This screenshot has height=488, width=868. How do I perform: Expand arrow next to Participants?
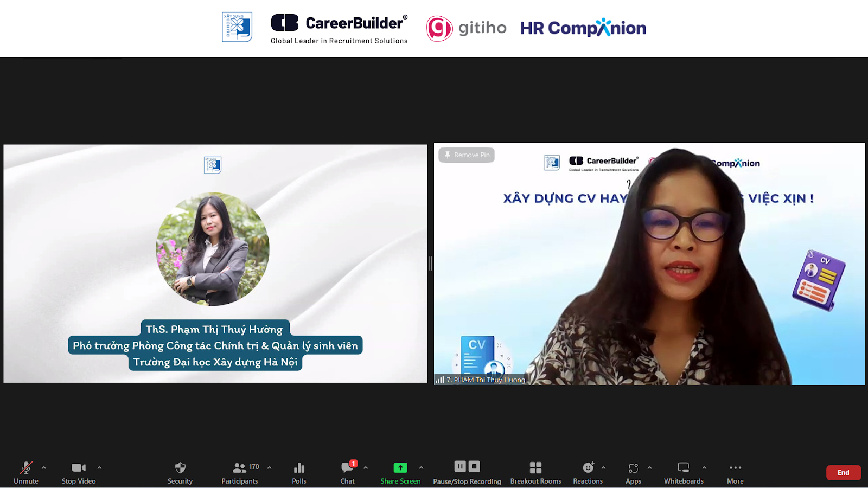270,467
